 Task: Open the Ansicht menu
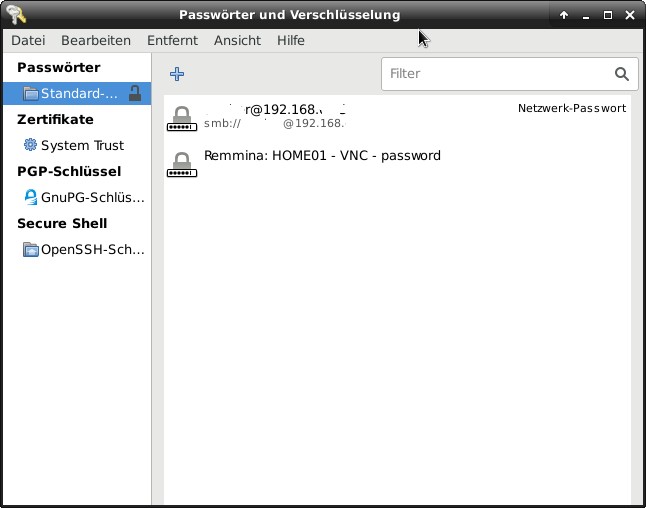coord(237,41)
